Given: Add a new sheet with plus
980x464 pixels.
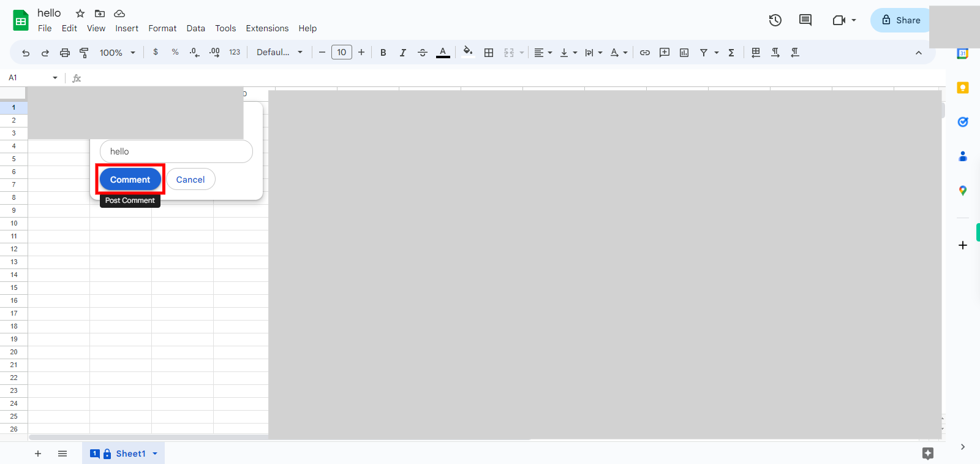Looking at the screenshot, I should 38,454.
